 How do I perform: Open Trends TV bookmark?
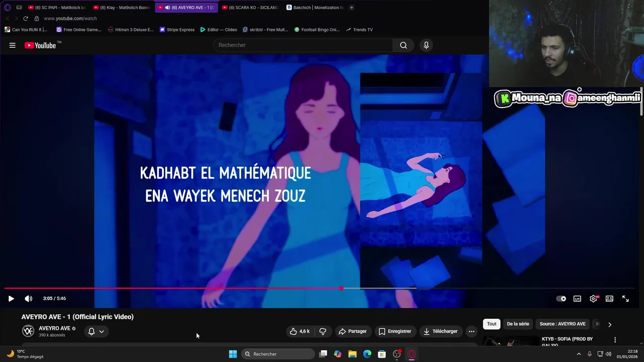(x=359, y=30)
